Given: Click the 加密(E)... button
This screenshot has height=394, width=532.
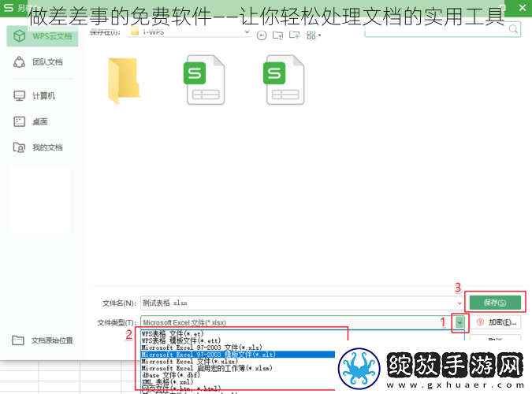Looking at the screenshot, I should click(496, 322).
